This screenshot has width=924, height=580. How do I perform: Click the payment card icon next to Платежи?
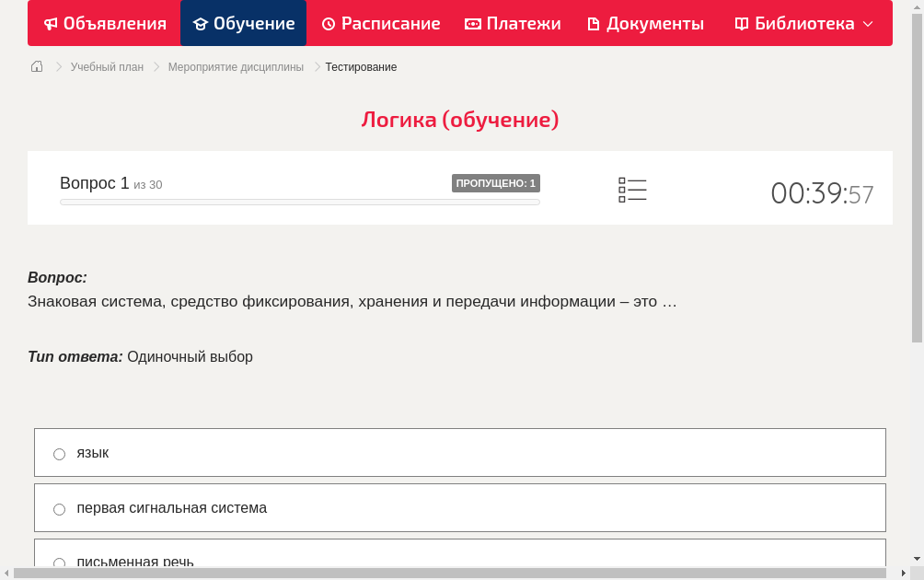[x=472, y=23]
